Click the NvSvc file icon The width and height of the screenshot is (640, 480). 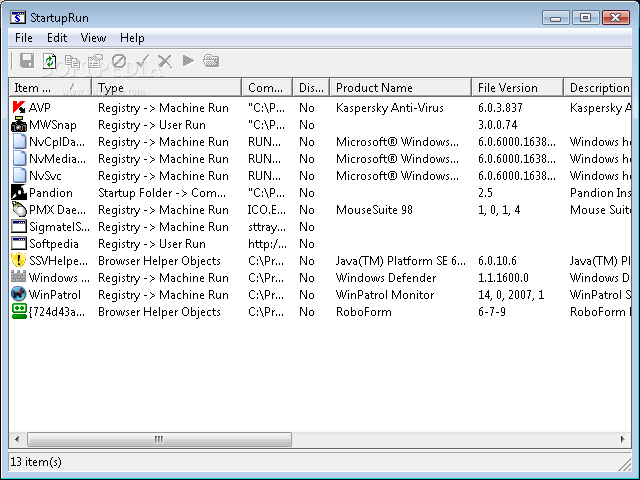[19, 176]
